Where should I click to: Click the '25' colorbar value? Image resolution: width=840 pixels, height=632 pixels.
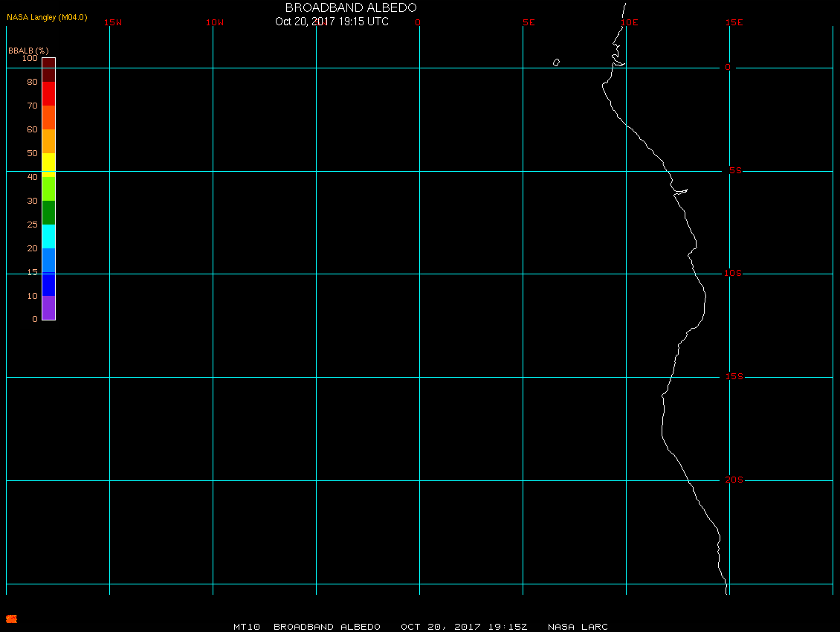(x=33, y=225)
